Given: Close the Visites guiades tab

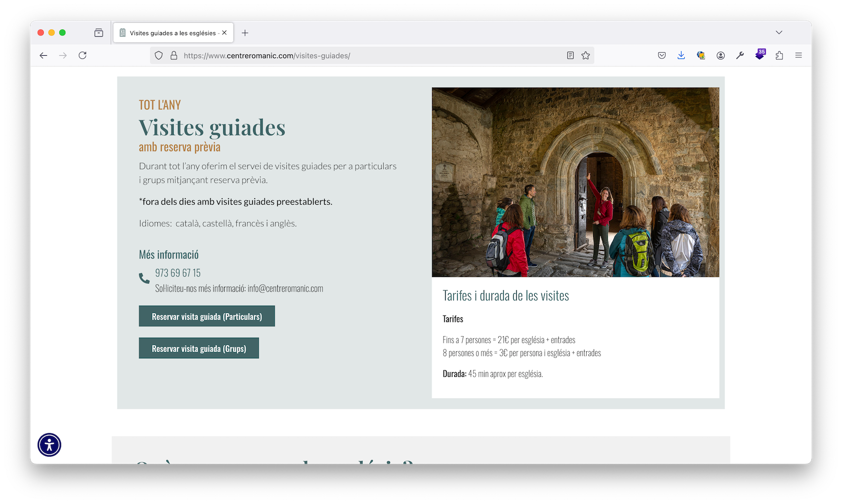Looking at the screenshot, I should click(x=224, y=33).
